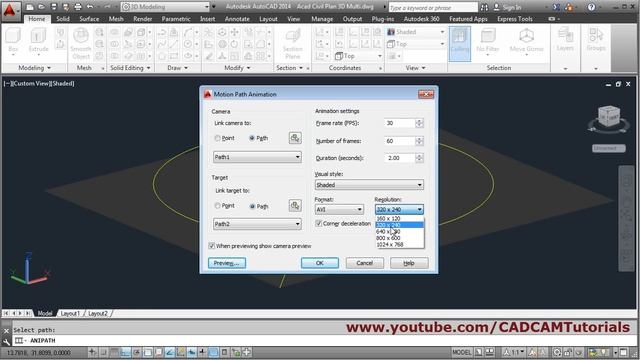Click the Help question mark icon in title bar
640x360 pixels.
click(x=591, y=7)
